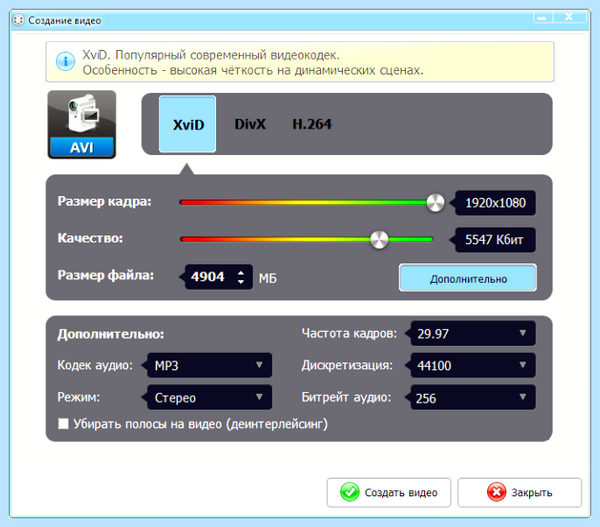
Task: Click the frame size slider handle
Action: (x=435, y=202)
